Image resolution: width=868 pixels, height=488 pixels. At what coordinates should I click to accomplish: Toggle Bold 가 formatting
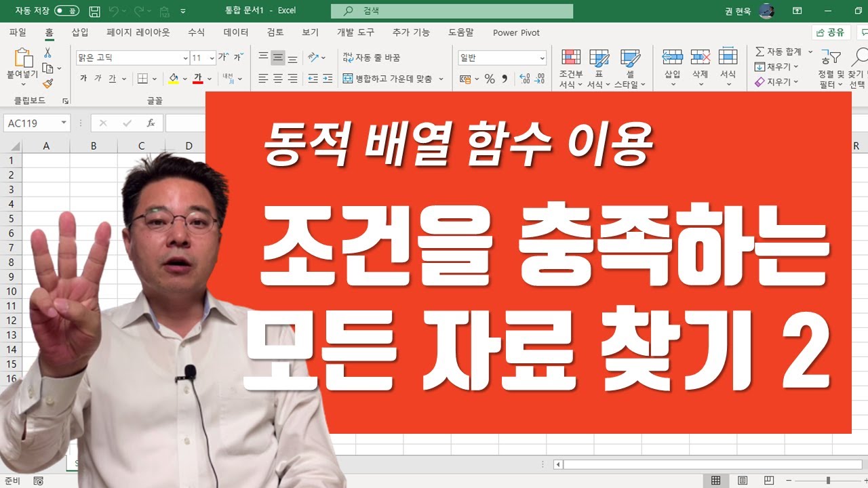point(83,79)
